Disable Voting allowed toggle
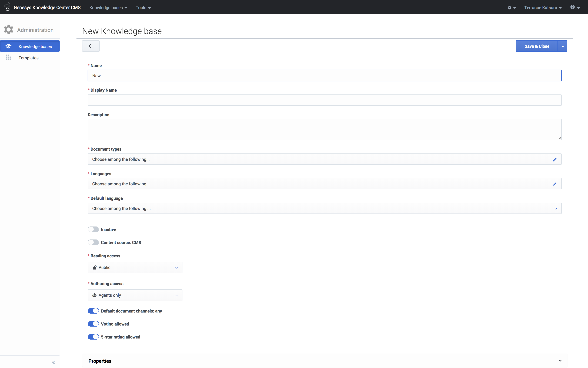588x368 pixels. (x=93, y=324)
